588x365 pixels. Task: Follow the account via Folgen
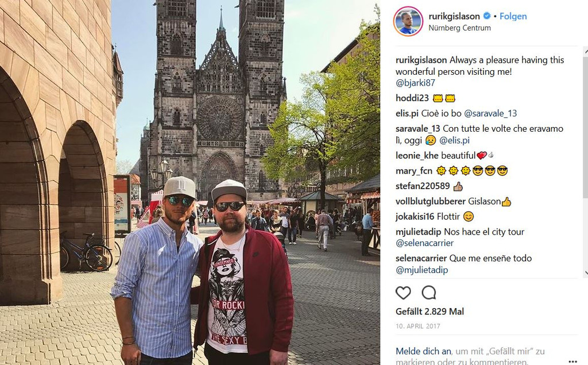tap(513, 16)
